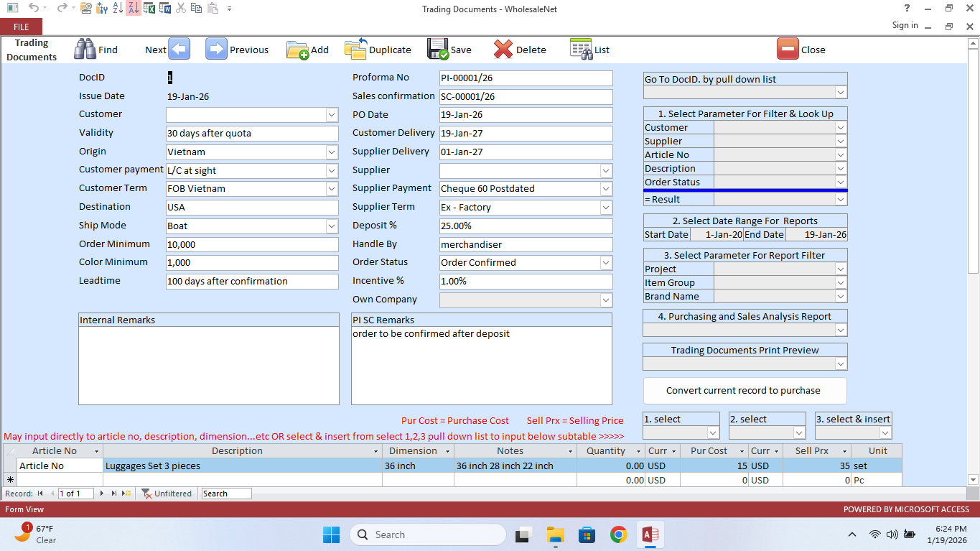Duplicate the current record
The width and height of the screenshot is (980, 551).
pos(355,49)
